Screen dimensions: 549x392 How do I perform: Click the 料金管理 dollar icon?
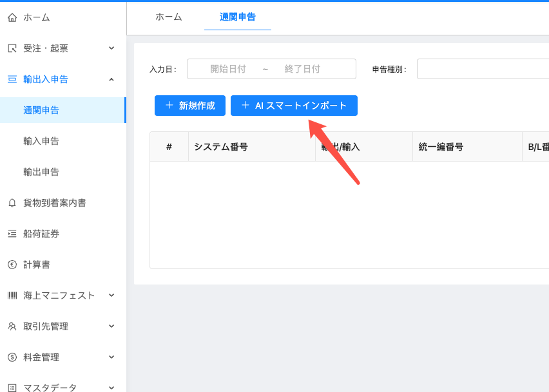(12, 357)
